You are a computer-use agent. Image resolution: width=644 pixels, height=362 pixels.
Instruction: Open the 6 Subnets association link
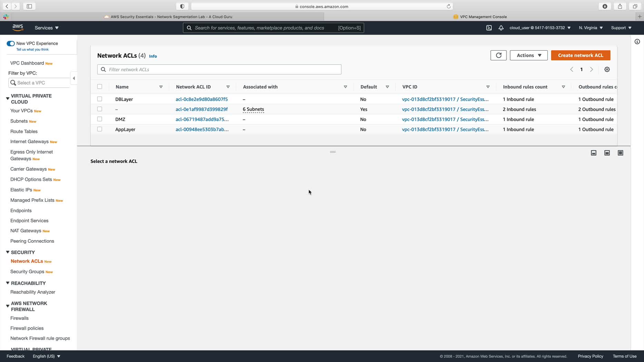[x=253, y=109]
